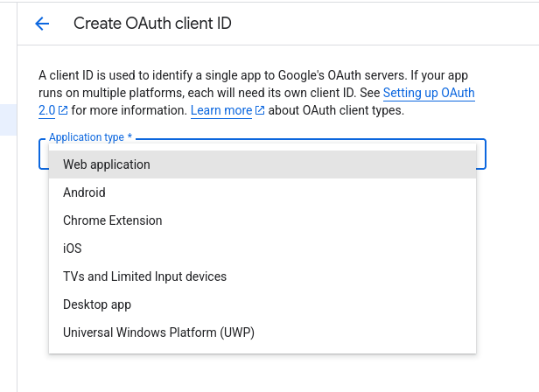Viewport: 539px width, 392px height.
Task: Click right end of Application type box
Action: (480, 154)
